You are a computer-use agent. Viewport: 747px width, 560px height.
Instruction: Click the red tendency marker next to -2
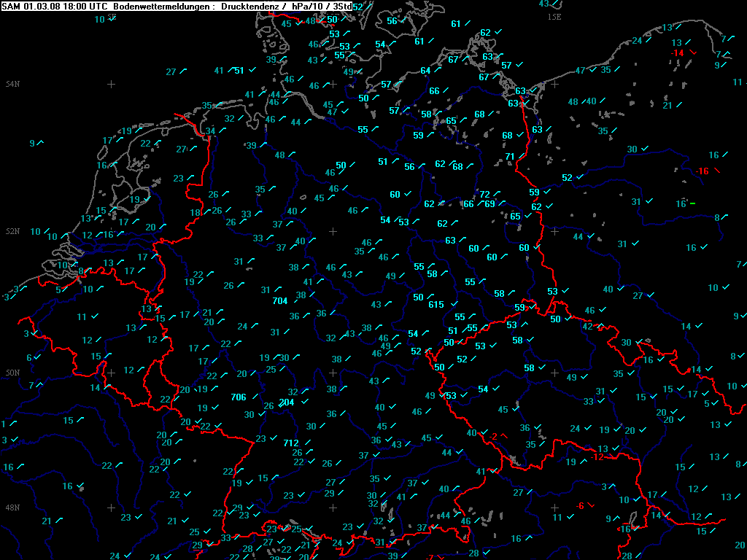(505, 436)
